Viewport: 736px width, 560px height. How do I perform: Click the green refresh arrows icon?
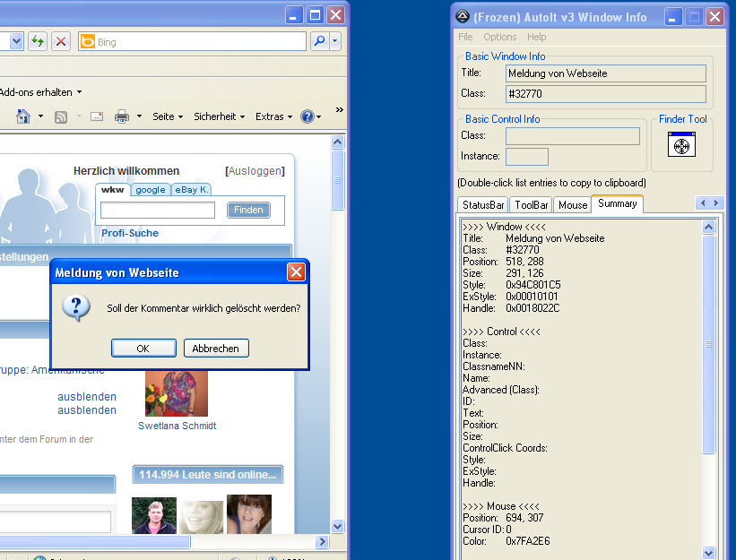37,41
